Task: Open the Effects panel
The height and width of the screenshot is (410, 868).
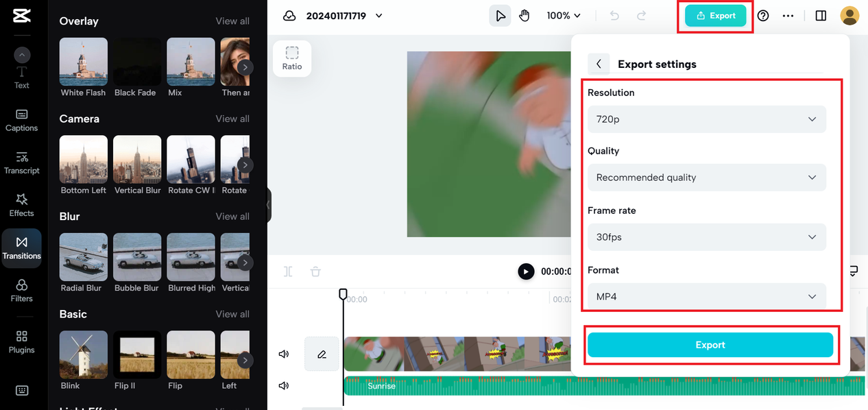Action: tap(22, 205)
